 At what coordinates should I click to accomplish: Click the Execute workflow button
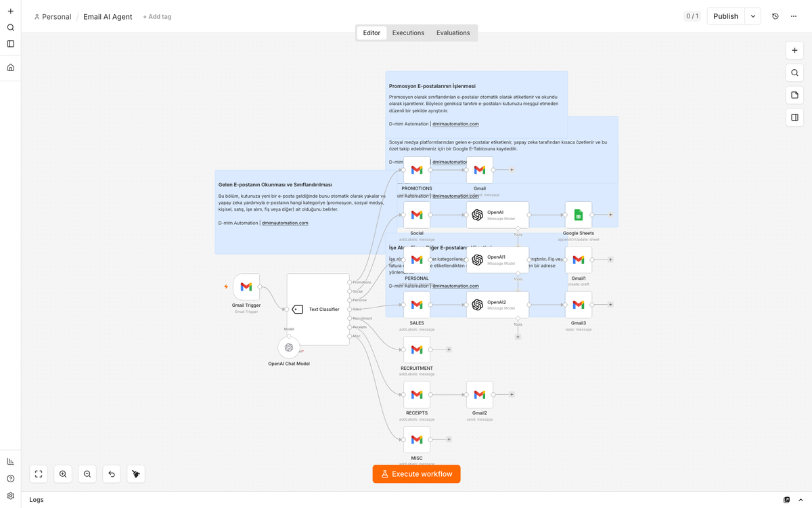point(416,474)
